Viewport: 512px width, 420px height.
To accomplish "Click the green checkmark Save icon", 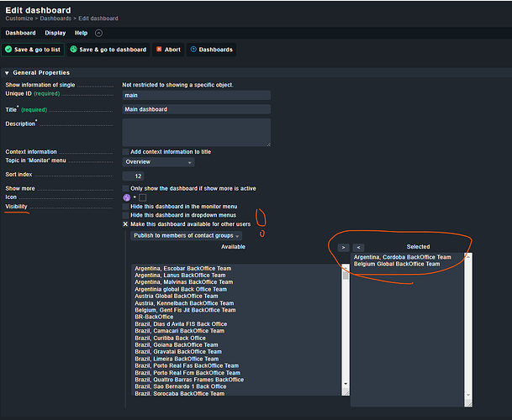I will tap(8, 50).
